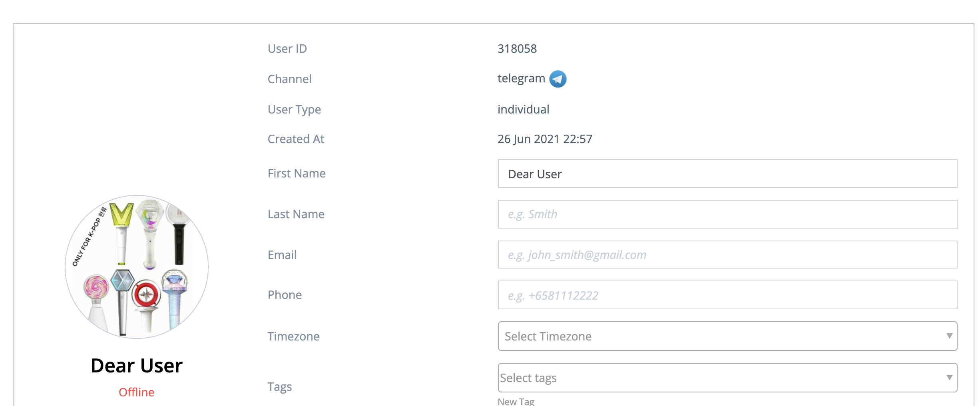Click the individual user type value
Viewport: 980px width, 406px height.
(x=523, y=109)
